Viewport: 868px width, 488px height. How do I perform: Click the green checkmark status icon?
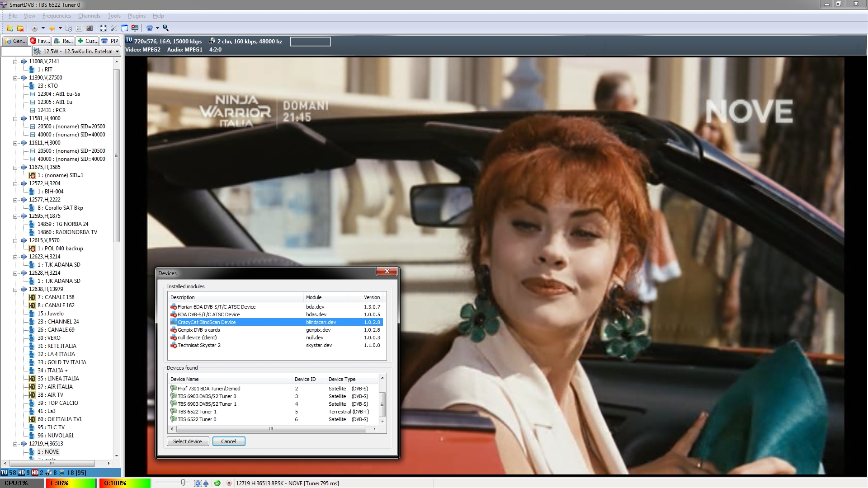(x=217, y=483)
